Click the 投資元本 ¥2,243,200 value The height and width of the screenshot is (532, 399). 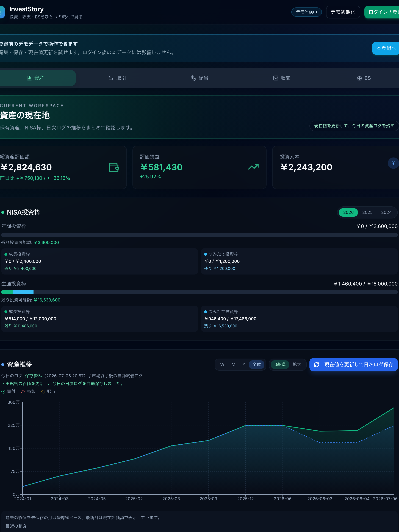306,167
